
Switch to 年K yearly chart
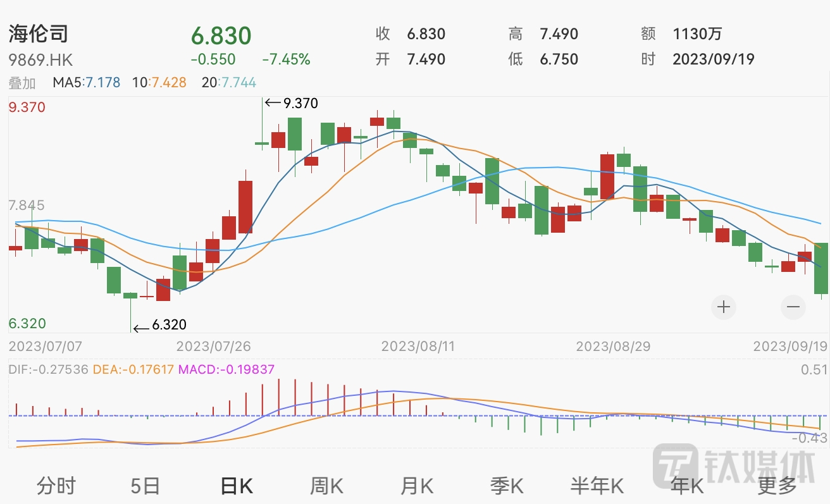pos(687,486)
